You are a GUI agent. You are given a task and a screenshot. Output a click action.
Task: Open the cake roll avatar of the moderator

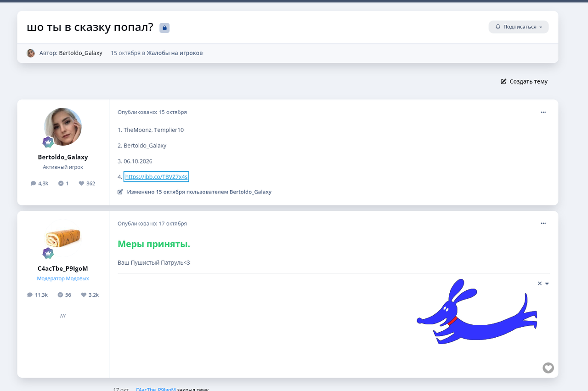(x=63, y=238)
